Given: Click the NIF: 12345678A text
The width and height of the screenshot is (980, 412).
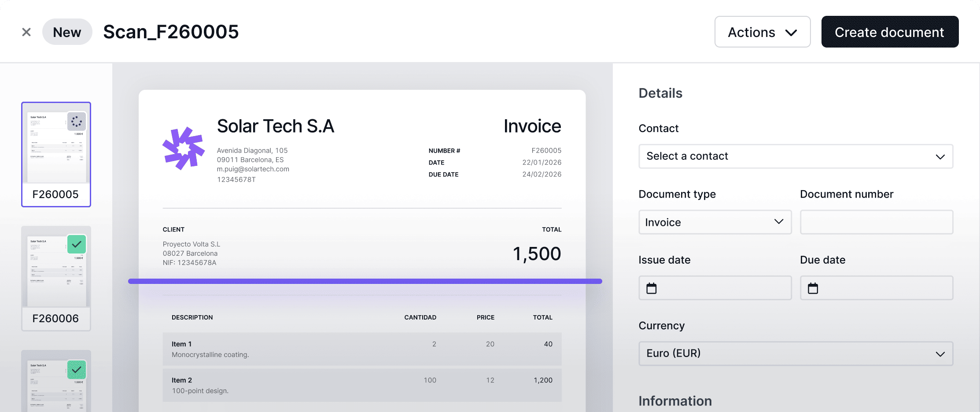Looking at the screenshot, I should (x=190, y=263).
